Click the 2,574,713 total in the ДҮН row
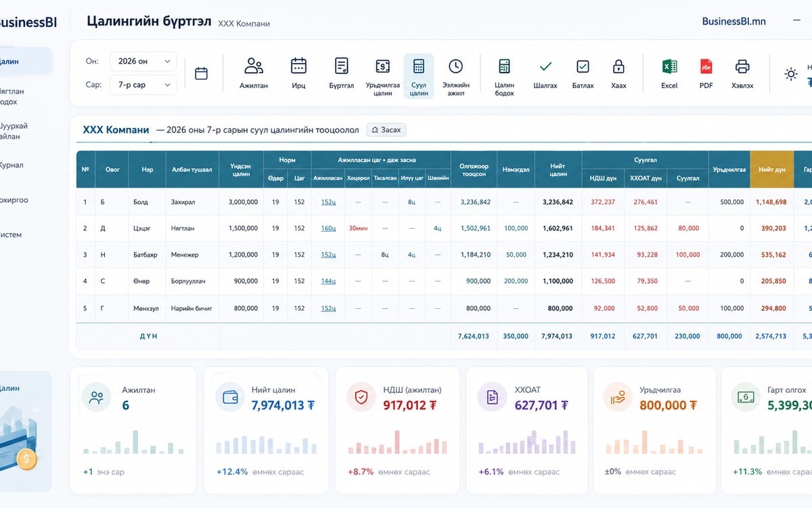812x508 pixels. pos(770,336)
